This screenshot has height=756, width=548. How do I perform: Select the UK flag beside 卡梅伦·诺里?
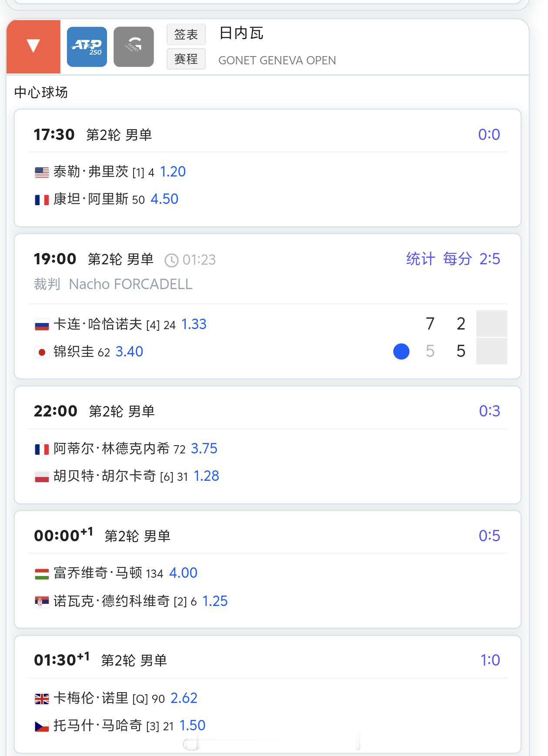click(x=42, y=699)
